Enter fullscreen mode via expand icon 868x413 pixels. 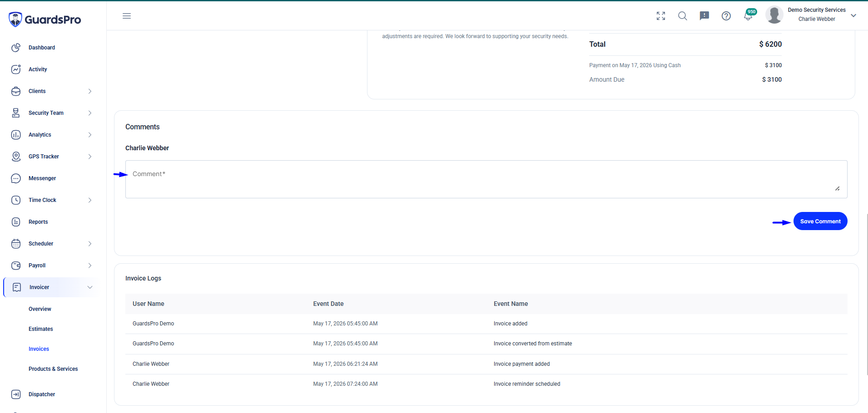(x=661, y=16)
